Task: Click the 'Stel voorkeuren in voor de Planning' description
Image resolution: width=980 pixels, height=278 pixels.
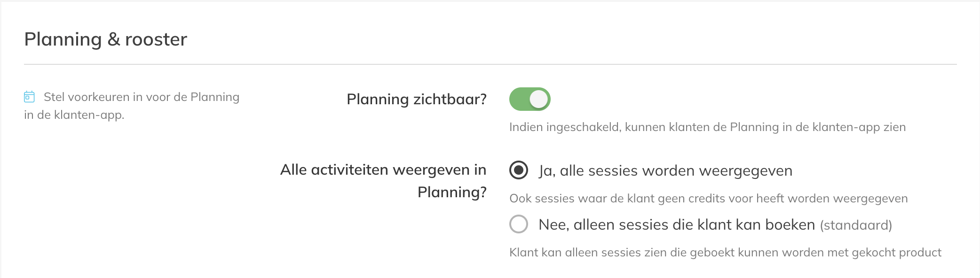Action: [x=142, y=97]
